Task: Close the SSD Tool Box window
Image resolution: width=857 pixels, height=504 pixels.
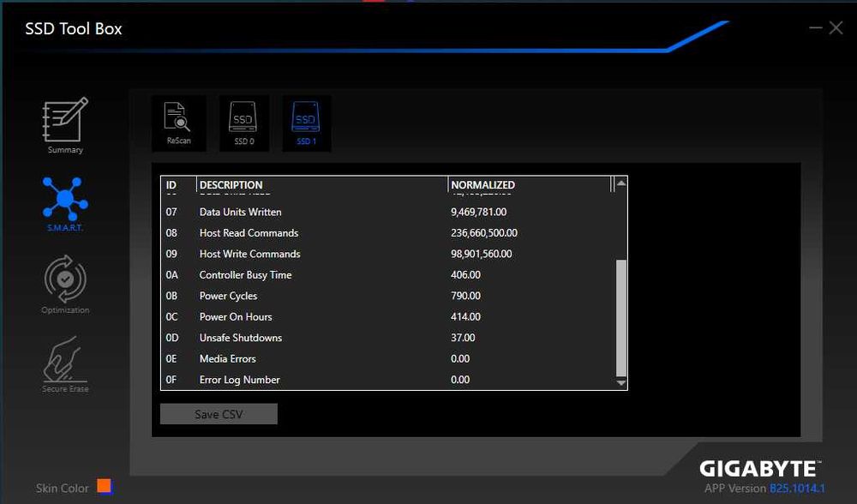Action: [836, 27]
